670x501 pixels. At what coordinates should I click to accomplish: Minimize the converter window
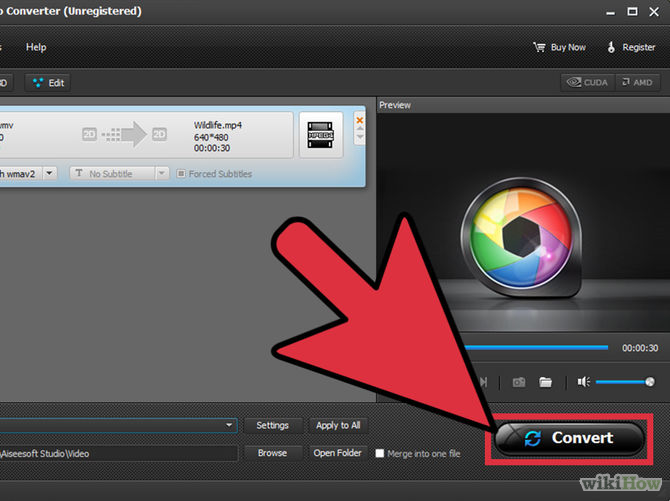(x=611, y=12)
